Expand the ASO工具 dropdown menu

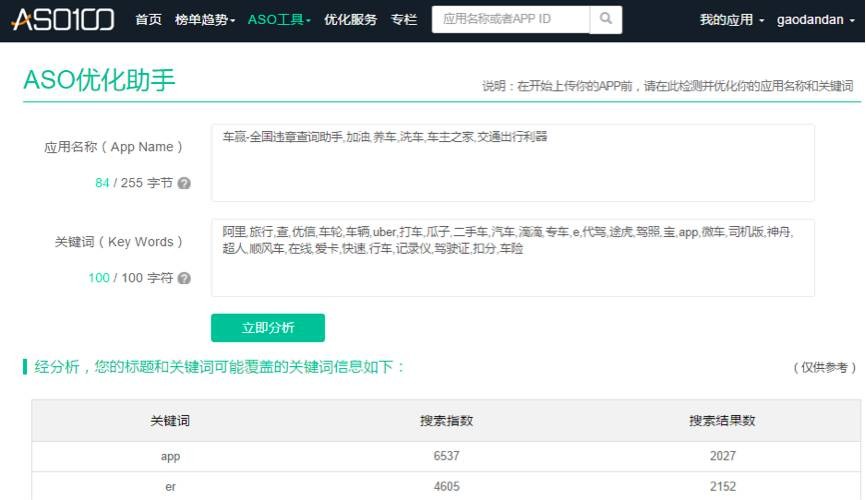click(279, 19)
